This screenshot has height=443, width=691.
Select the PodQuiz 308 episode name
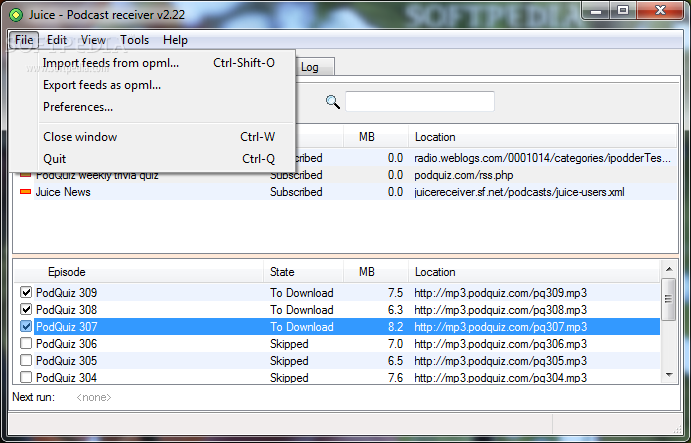click(x=67, y=310)
